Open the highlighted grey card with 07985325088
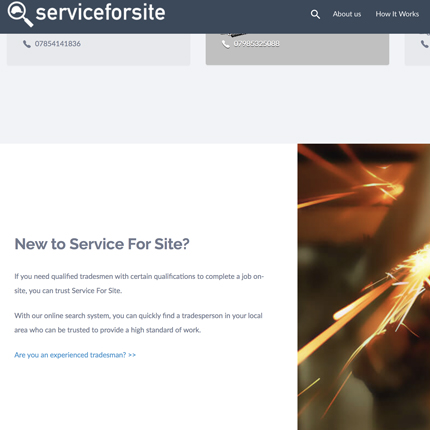 pyautogui.click(x=297, y=49)
